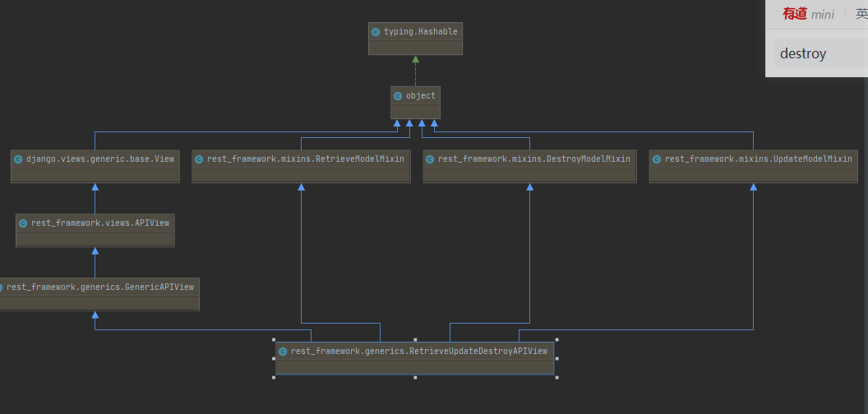Select RetrieveUpdateDestroyAPIView node label
The width and height of the screenshot is (868, 414).
pos(419,352)
